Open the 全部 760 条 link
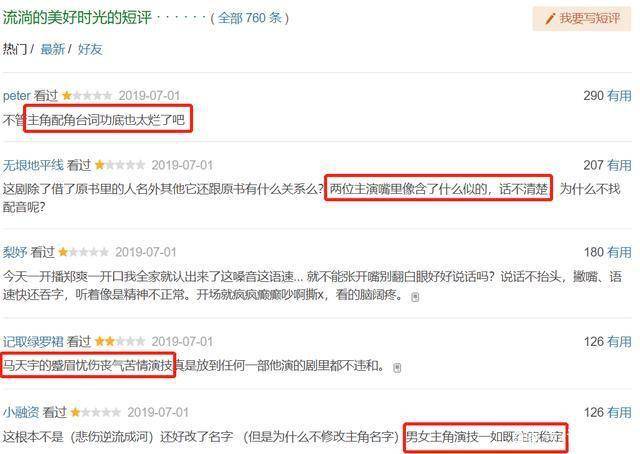The width and height of the screenshot is (640, 454). [x=250, y=18]
